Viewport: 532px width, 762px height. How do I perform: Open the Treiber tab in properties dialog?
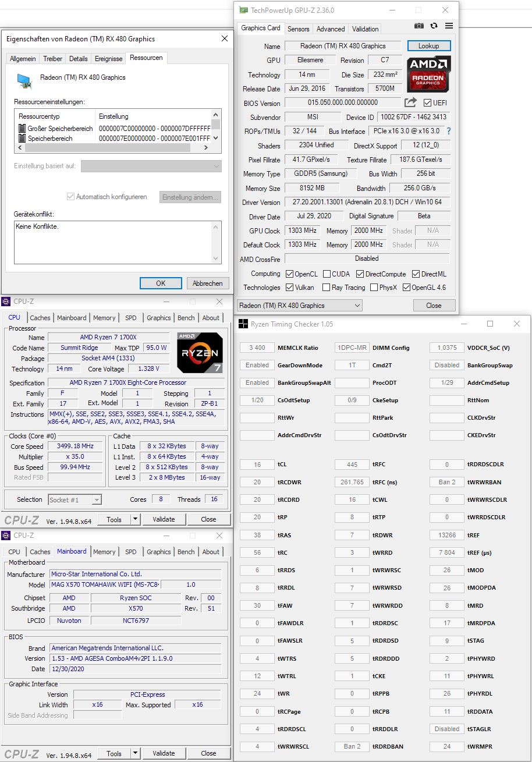(x=52, y=58)
